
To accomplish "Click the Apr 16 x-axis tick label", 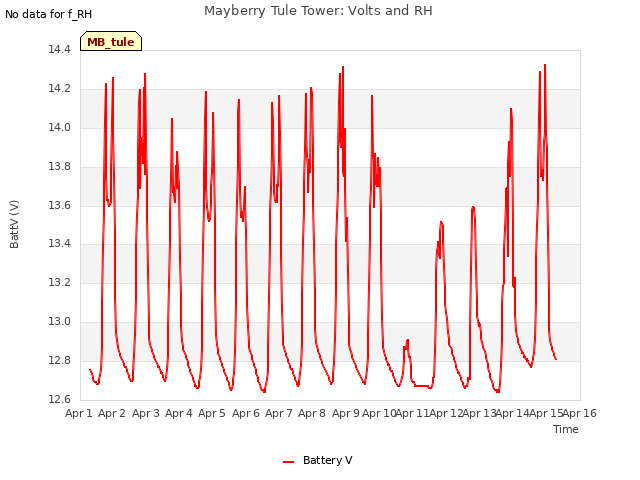I will 580,413.
